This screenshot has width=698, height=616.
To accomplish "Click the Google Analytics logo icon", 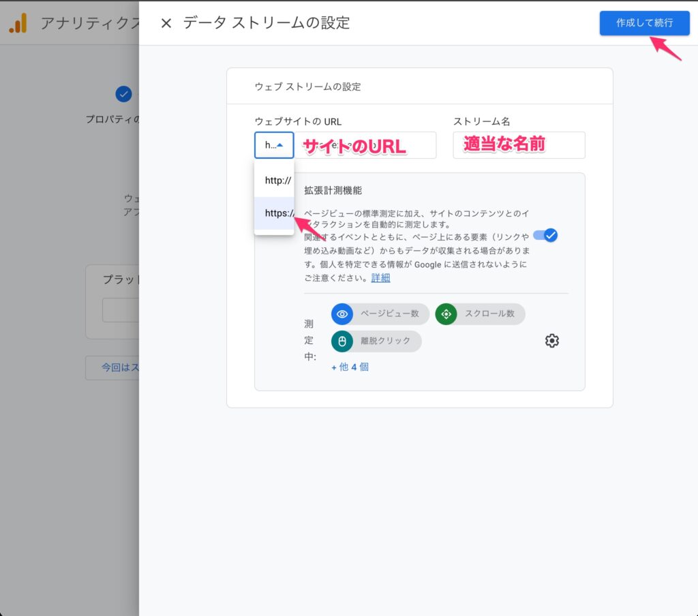I will [x=18, y=24].
